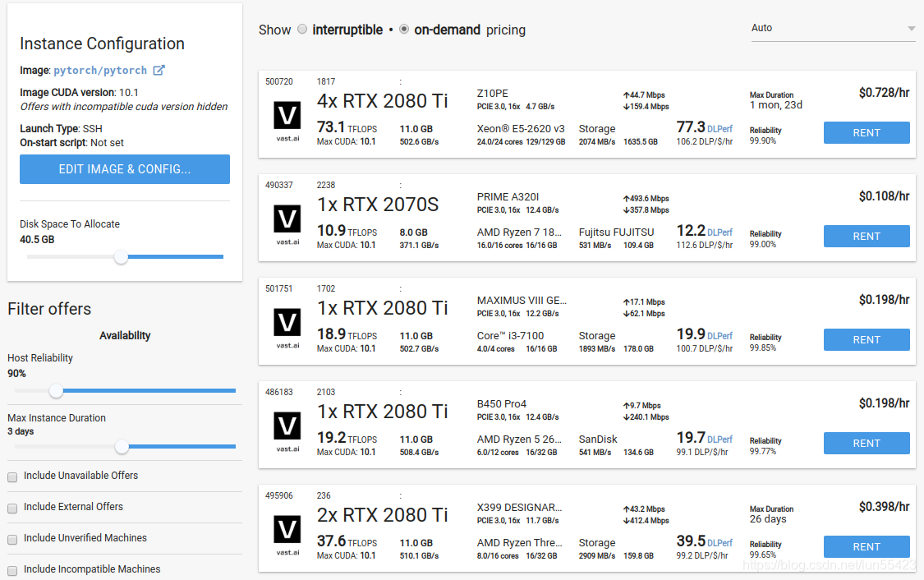Rent instance 501751 with Core i3-7100
Viewport: 924px width, 580px height.
coord(867,339)
